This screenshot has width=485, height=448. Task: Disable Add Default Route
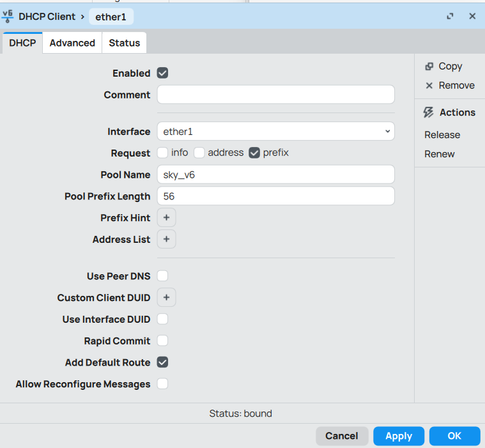(x=162, y=362)
